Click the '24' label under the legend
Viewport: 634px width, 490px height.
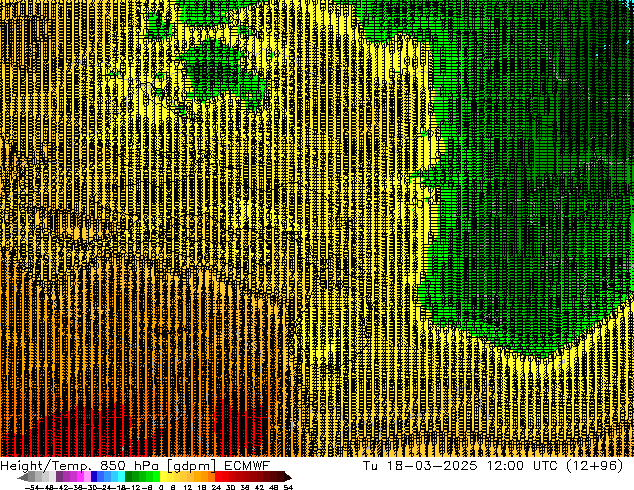[x=216, y=487]
